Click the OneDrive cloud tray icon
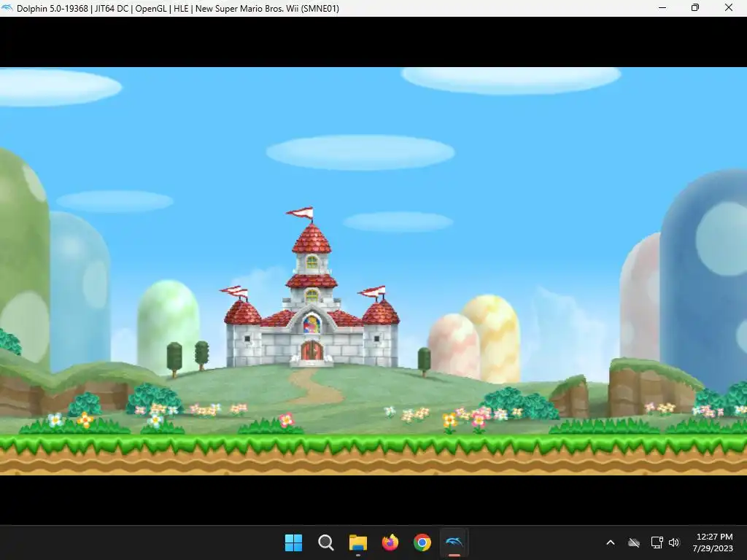747x560 pixels. tap(634, 542)
